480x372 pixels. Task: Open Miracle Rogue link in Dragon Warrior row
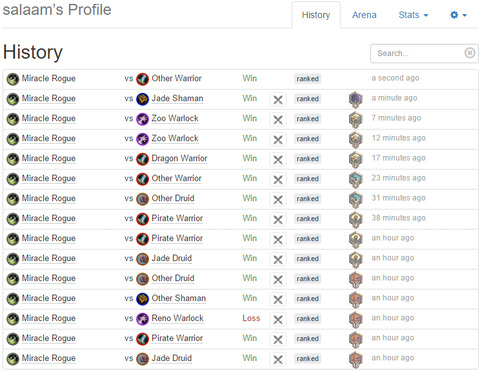(x=49, y=159)
